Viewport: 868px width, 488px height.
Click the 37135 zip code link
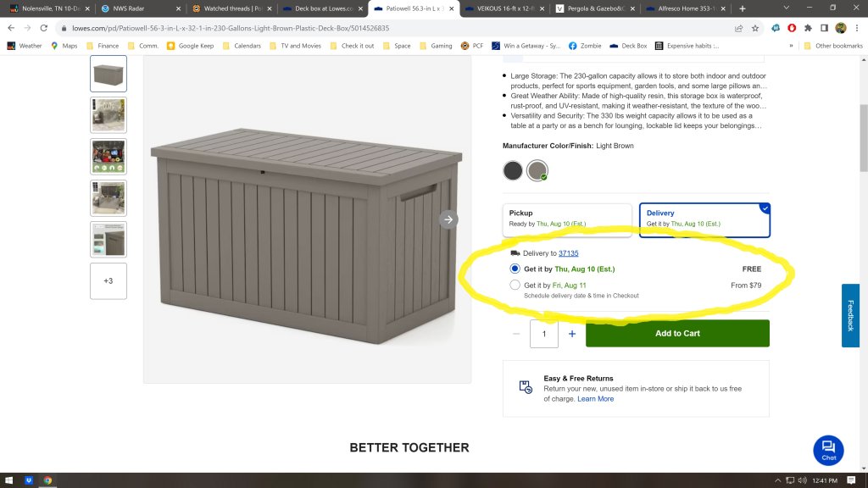568,253
